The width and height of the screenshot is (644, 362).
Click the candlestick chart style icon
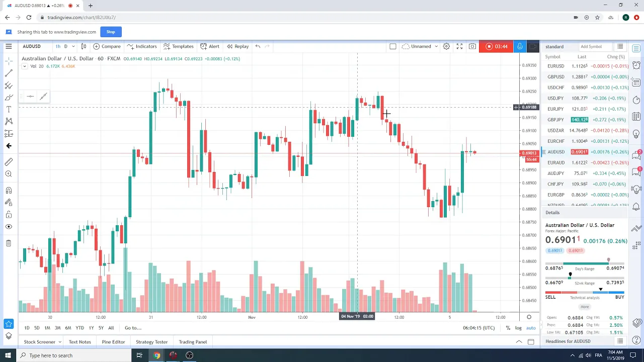pyautogui.click(x=84, y=46)
